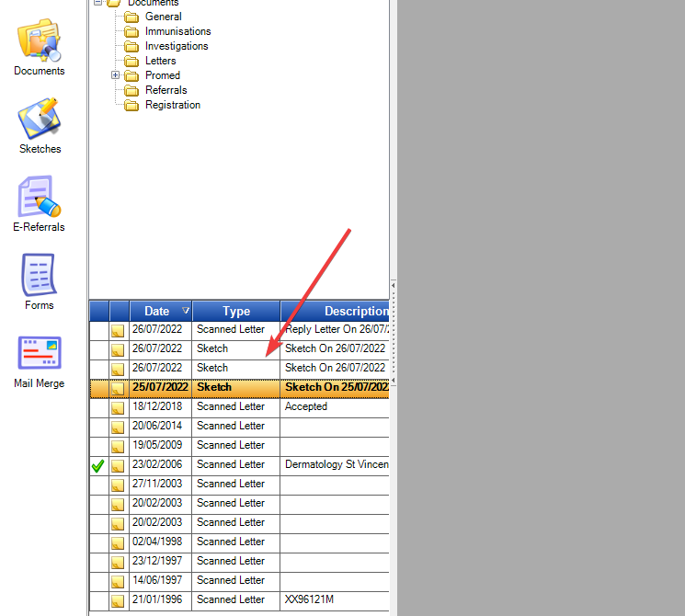This screenshot has width=685, height=616.
Task: Expand the Promed folder tree node
Action: tap(116, 75)
